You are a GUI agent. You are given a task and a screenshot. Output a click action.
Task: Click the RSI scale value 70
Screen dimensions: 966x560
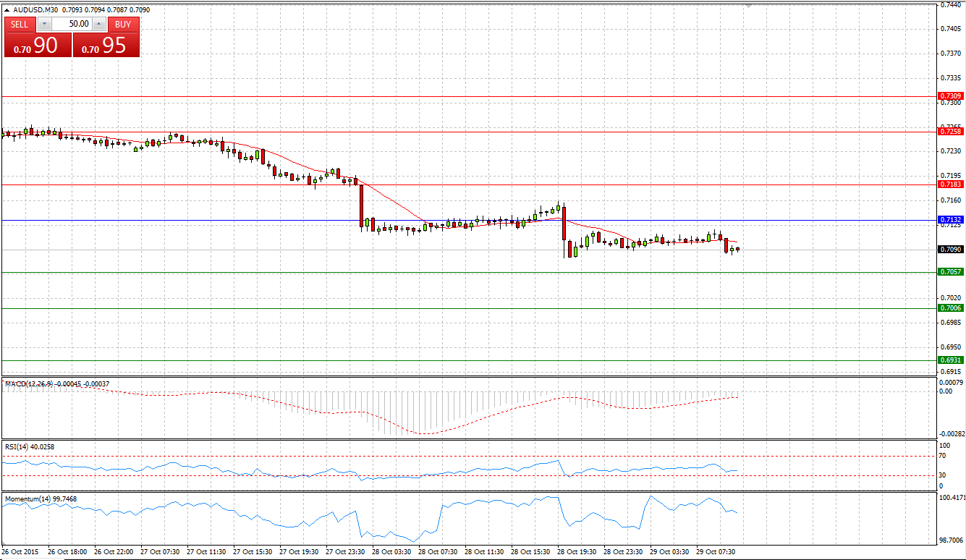(943, 457)
